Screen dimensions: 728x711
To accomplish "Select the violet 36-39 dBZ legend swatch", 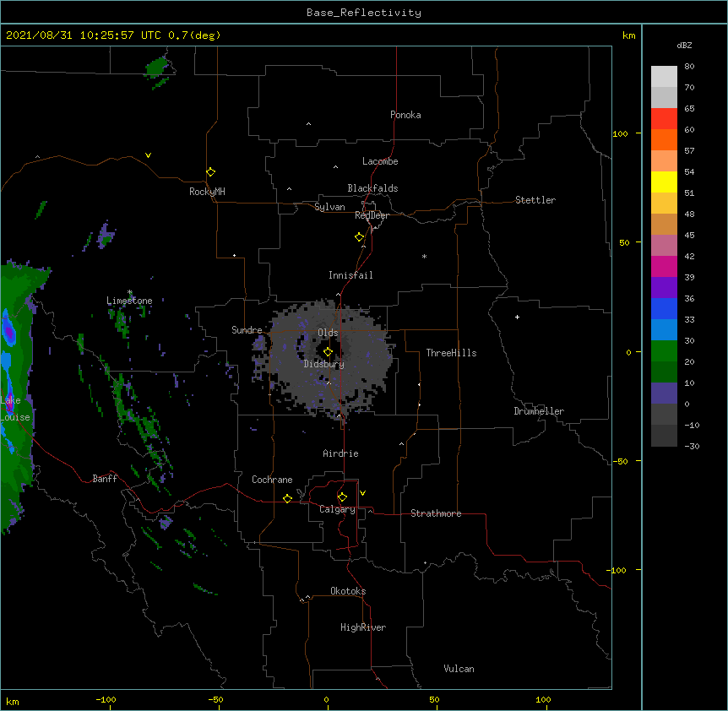I will pos(664,288).
